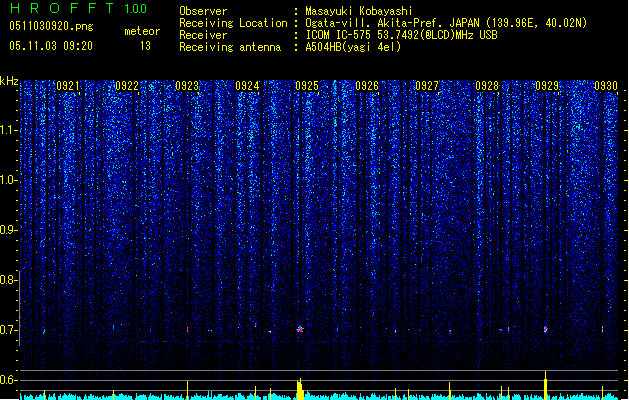Click the version number 1.0.0

coord(136,9)
